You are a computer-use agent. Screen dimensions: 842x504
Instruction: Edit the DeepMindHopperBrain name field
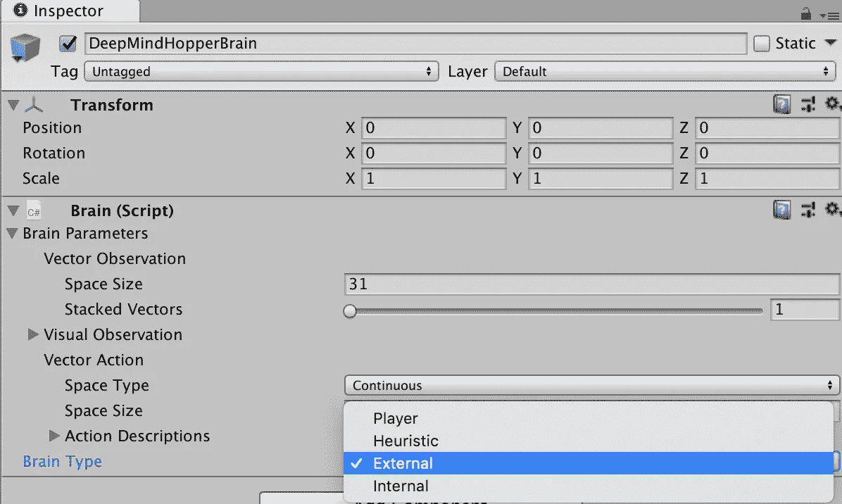point(415,44)
